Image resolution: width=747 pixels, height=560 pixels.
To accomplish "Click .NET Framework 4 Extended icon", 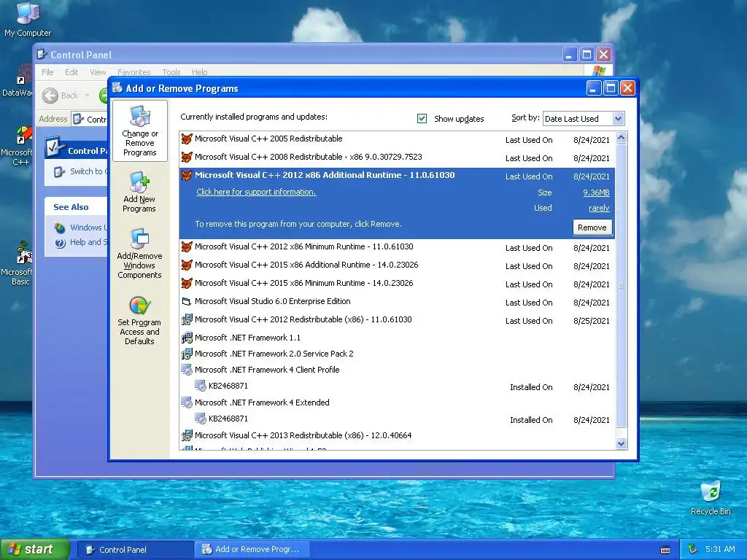I will pos(187,402).
